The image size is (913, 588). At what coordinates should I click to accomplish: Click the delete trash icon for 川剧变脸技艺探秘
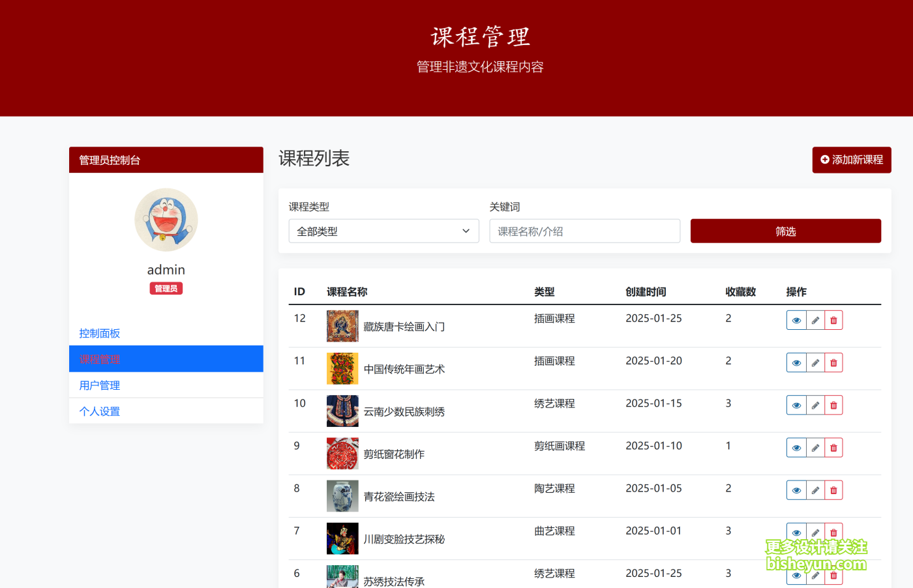coord(833,532)
